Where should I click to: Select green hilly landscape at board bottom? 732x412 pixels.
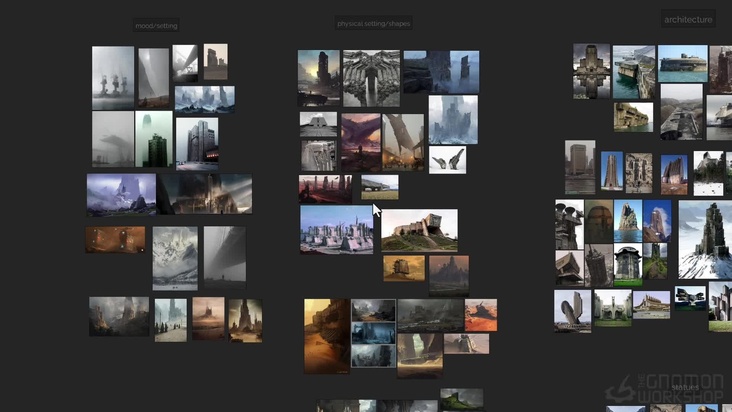pyautogui.click(x=461, y=399)
